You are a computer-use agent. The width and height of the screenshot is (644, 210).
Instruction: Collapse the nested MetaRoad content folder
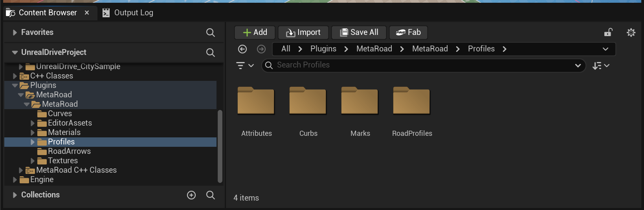tap(27, 104)
